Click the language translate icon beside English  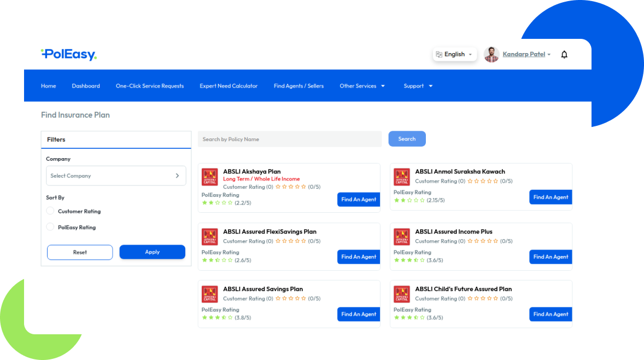pyautogui.click(x=439, y=54)
